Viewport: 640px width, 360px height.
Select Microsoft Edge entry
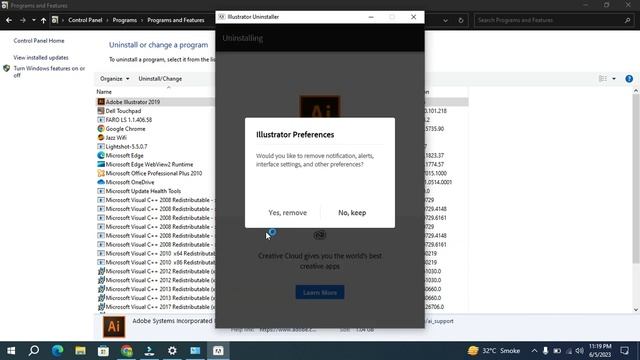click(x=124, y=156)
